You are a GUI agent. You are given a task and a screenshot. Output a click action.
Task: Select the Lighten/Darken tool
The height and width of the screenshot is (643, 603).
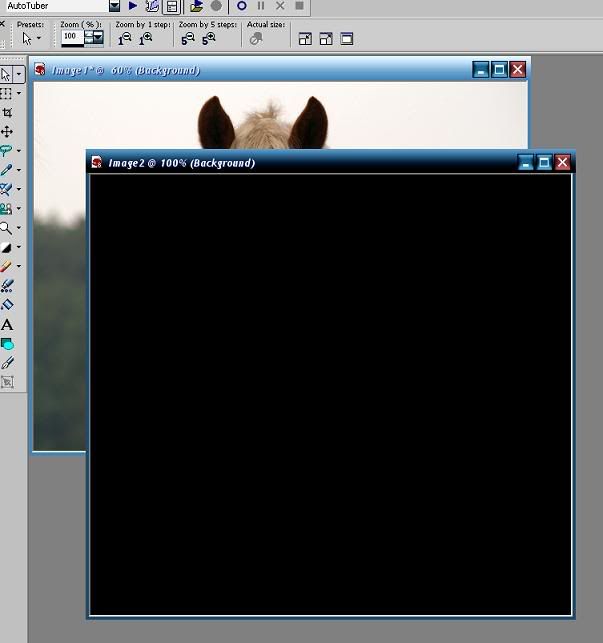pyautogui.click(x=6, y=247)
